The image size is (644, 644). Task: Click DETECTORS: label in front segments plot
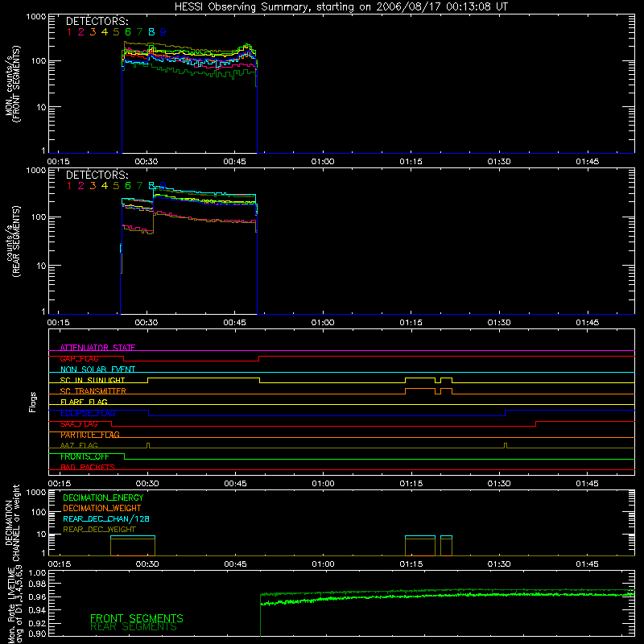click(x=97, y=22)
